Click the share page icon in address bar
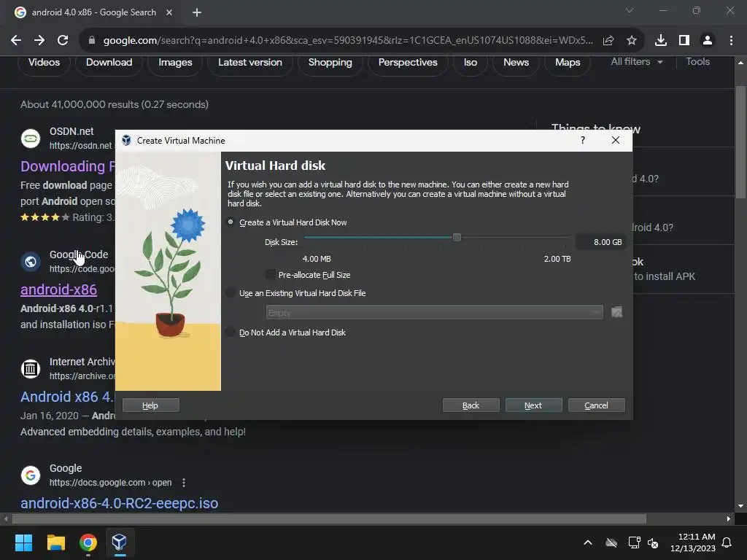This screenshot has height=560, width=747. tap(608, 41)
